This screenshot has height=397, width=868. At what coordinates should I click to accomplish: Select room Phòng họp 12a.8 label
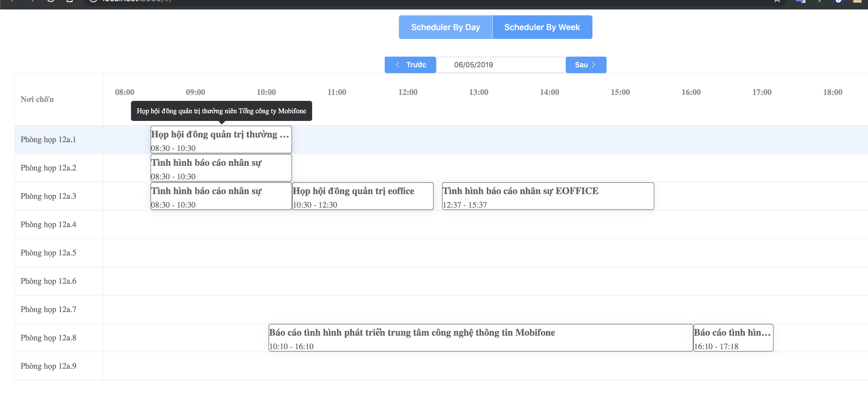point(48,338)
